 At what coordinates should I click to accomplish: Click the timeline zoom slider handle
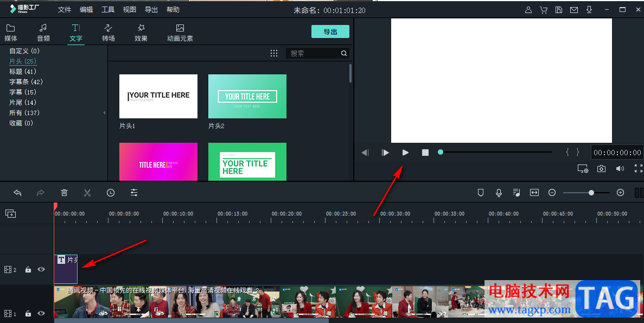pos(591,192)
